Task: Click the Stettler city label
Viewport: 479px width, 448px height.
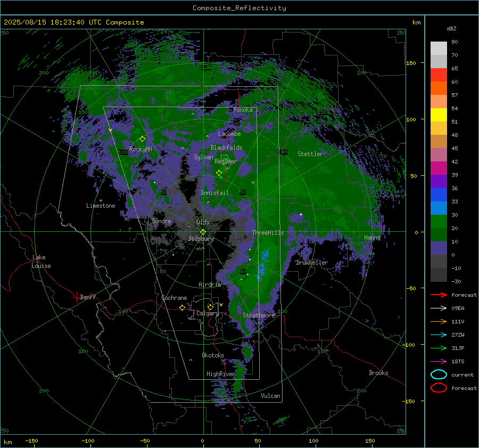Action: (310, 154)
